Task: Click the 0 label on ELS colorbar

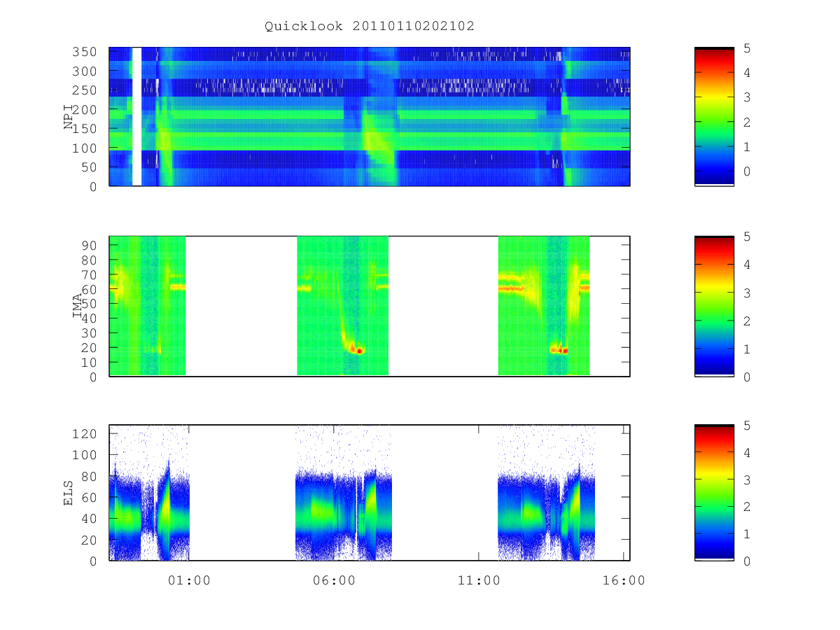Action: (x=748, y=561)
